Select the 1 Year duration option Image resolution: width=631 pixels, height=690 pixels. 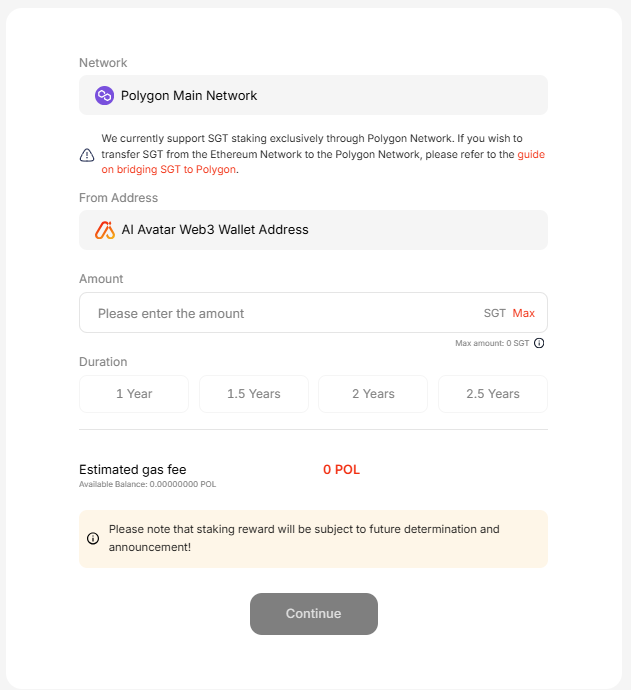(134, 394)
